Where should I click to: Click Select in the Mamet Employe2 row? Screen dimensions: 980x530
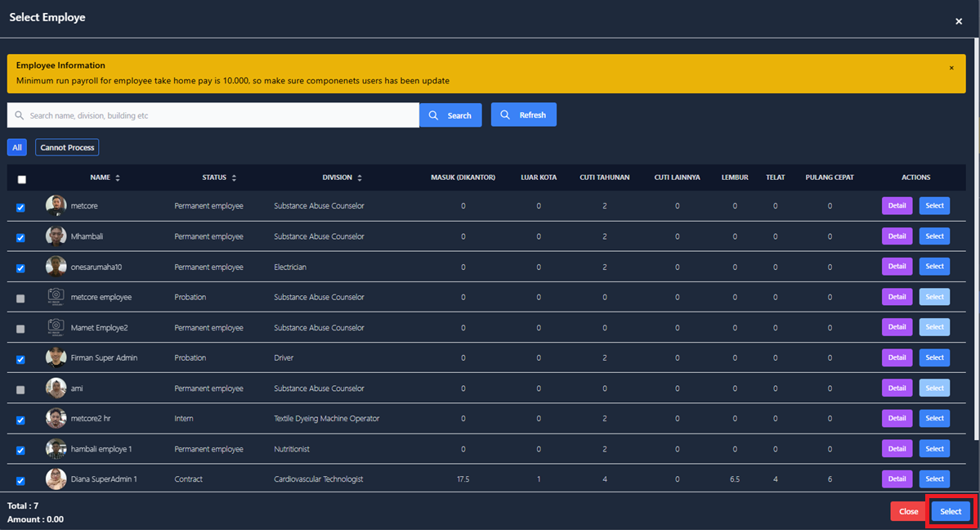(x=934, y=326)
